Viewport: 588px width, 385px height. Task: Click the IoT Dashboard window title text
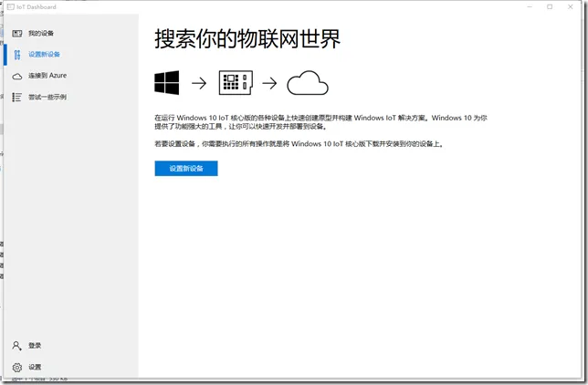[37, 6]
